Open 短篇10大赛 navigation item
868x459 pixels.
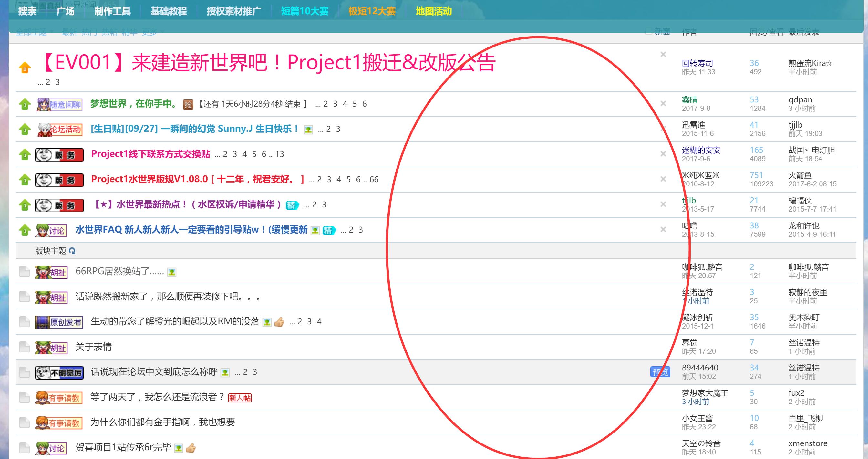point(305,11)
